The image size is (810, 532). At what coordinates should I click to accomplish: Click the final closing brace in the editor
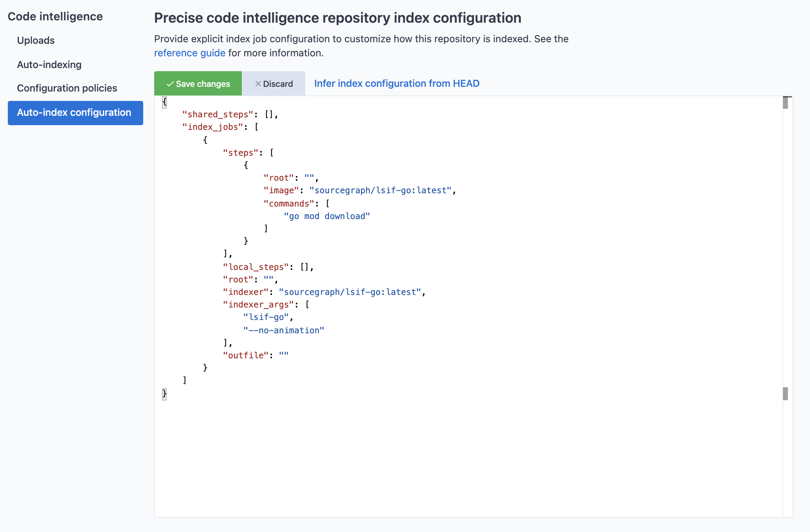tap(164, 394)
